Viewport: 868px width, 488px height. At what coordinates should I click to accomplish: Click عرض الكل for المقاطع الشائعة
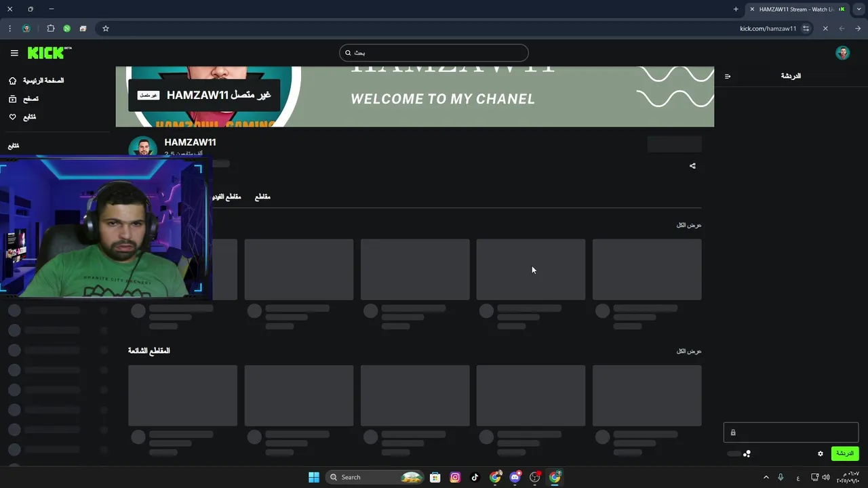(689, 351)
